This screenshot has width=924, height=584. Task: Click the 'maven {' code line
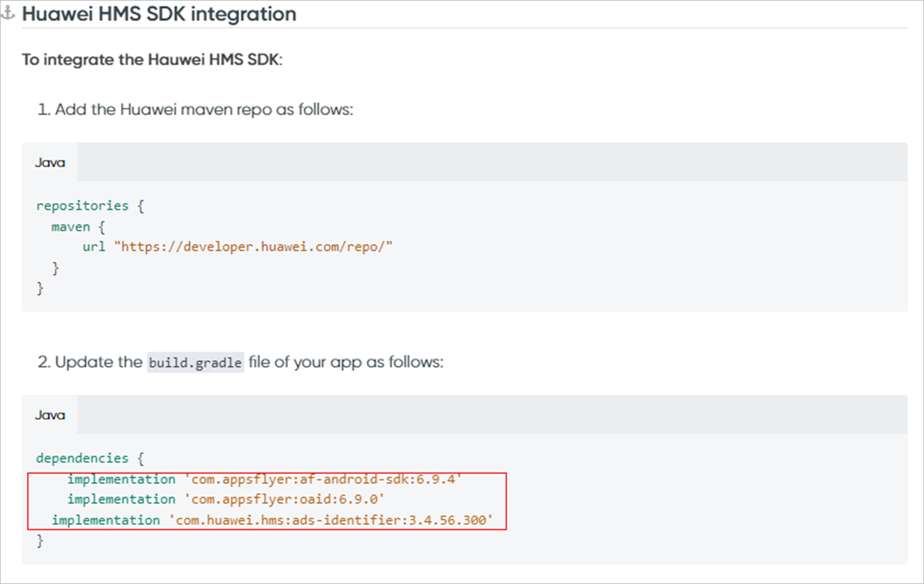click(79, 226)
